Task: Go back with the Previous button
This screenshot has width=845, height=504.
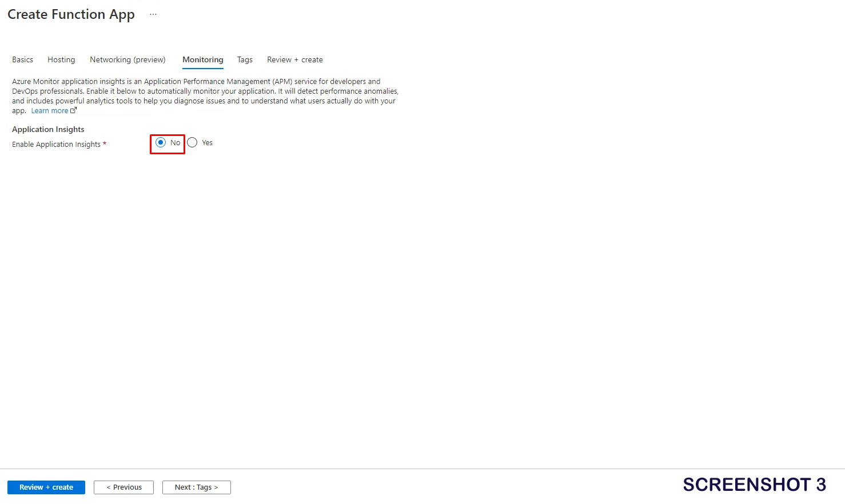Action: [x=123, y=487]
